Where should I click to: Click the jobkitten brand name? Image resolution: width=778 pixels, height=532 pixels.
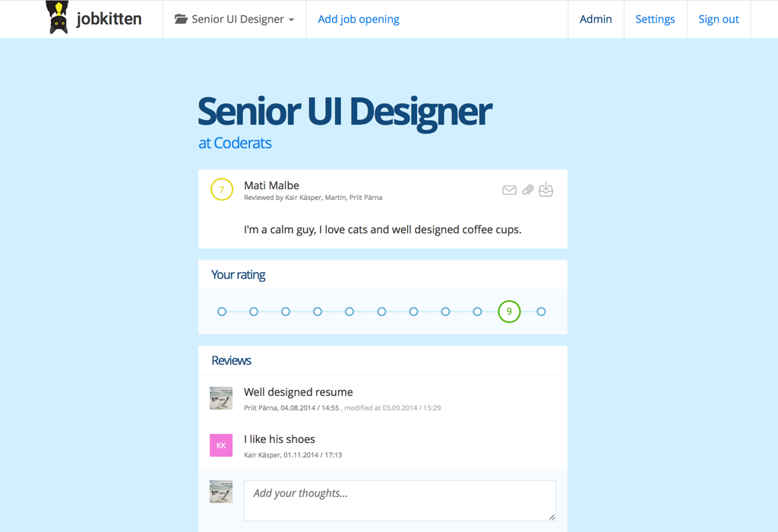[x=109, y=19]
